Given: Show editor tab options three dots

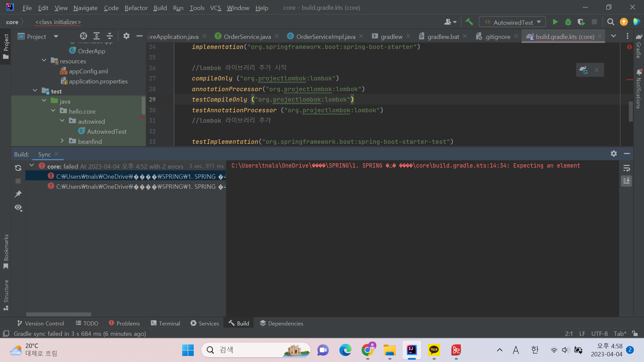Looking at the screenshot, I should click(x=628, y=36).
